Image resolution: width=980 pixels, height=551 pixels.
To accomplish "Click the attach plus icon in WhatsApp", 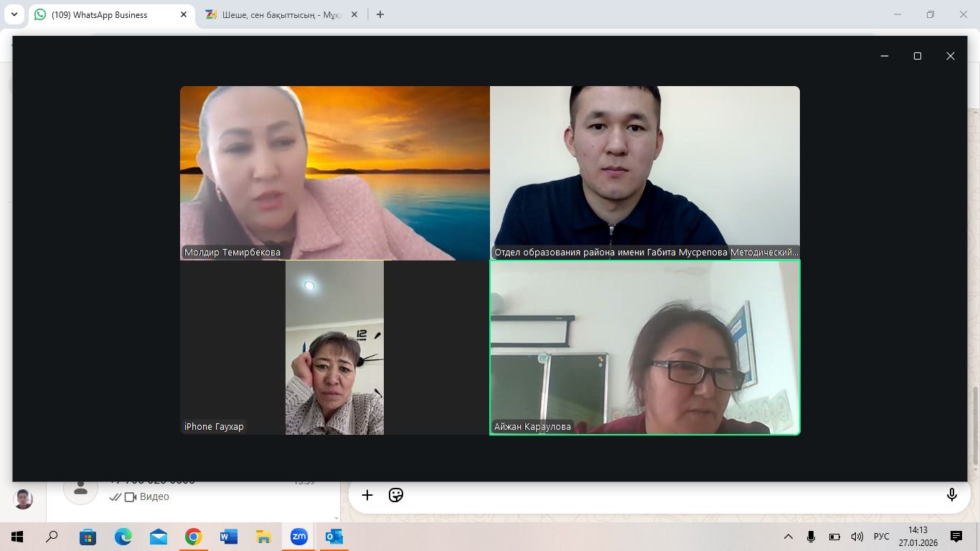I will coord(367,495).
